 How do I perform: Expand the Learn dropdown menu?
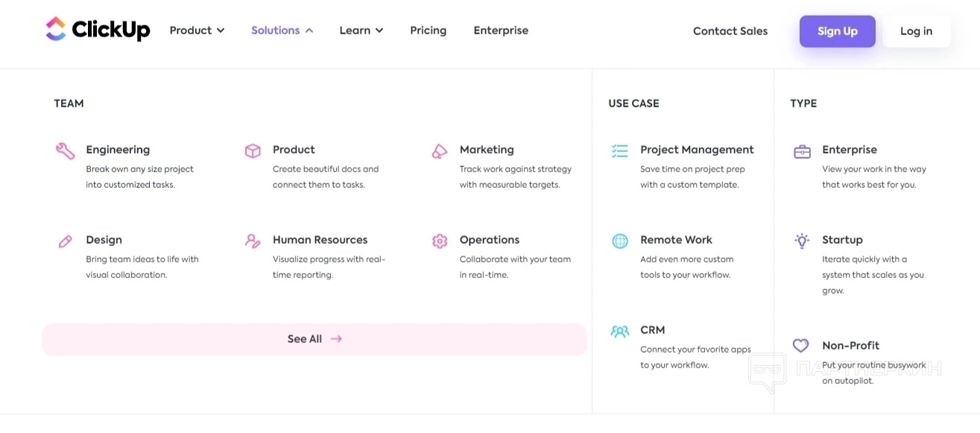[361, 31]
